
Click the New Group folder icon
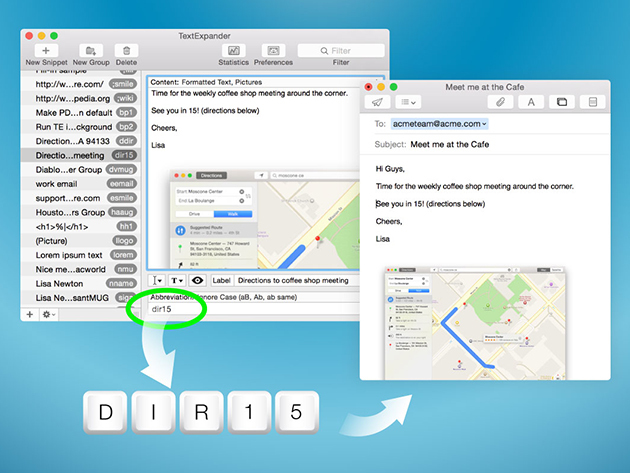(90, 50)
